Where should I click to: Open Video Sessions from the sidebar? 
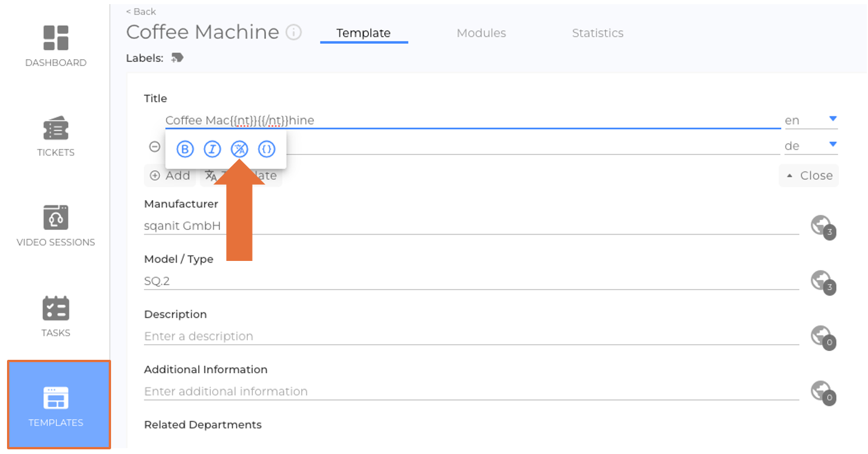point(56,226)
